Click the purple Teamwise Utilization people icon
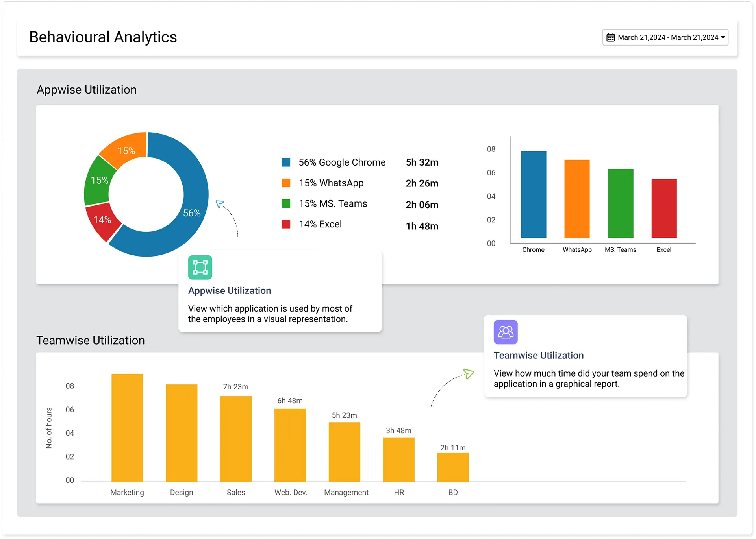This screenshot has height=539, width=756. click(506, 332)
